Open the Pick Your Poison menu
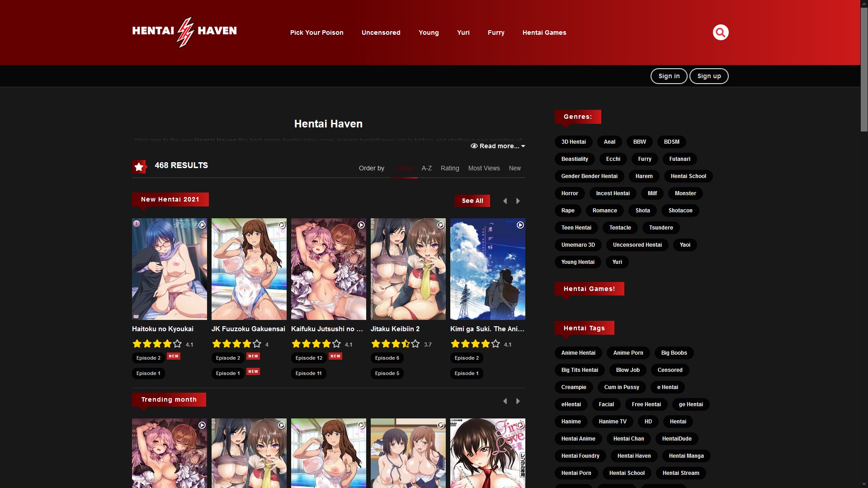Screen dimensions: 868x488 coord(316,33)
